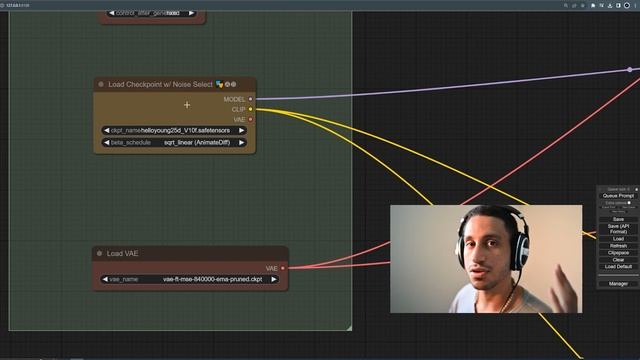The width and height of the screenshot is (640, 360).
Task: Open the browser three-dot menu
Action: (636, 5)
